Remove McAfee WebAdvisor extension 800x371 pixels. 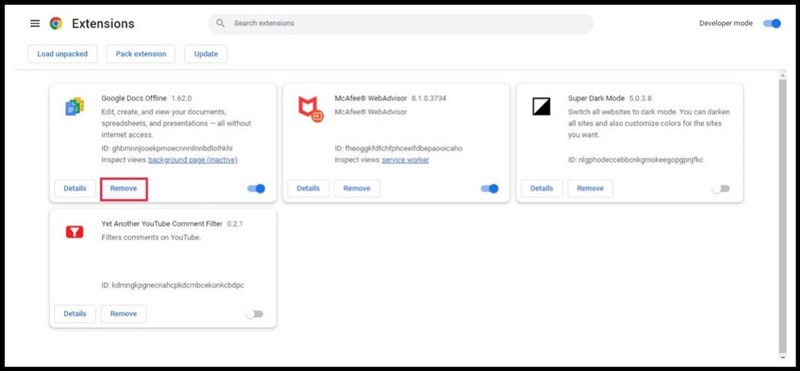(357, 188)
